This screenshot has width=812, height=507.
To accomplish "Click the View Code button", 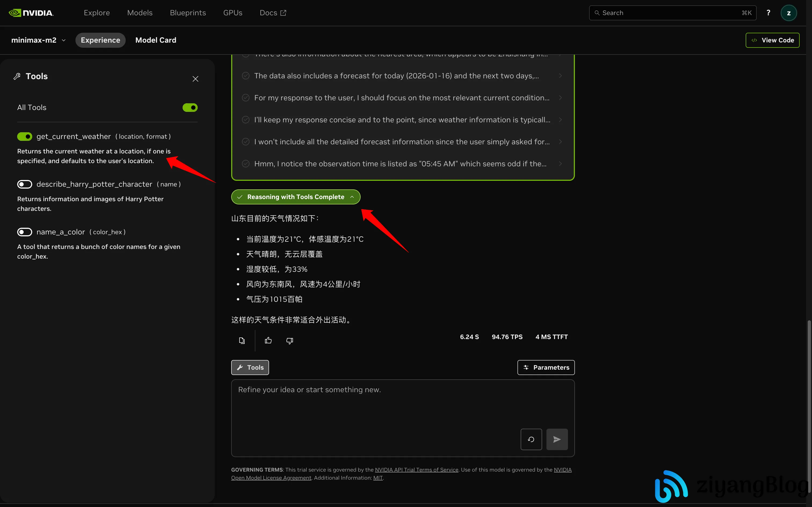I will click(x=772, y=40).
